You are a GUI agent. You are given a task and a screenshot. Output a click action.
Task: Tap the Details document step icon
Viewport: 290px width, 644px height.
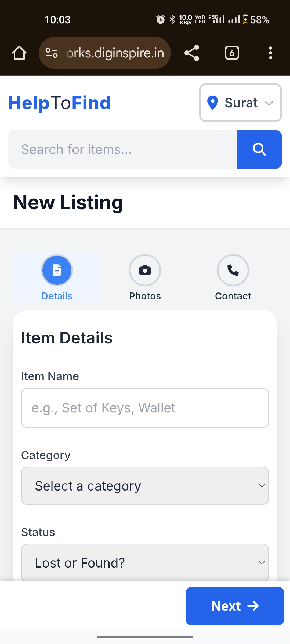coord(57,270)
